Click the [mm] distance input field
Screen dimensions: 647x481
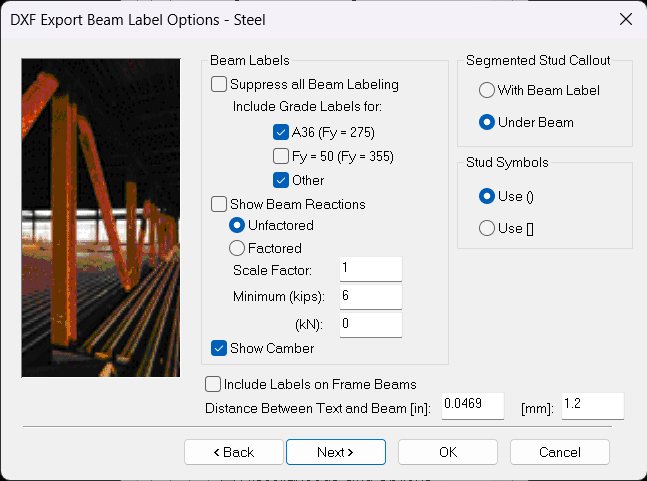592,405
